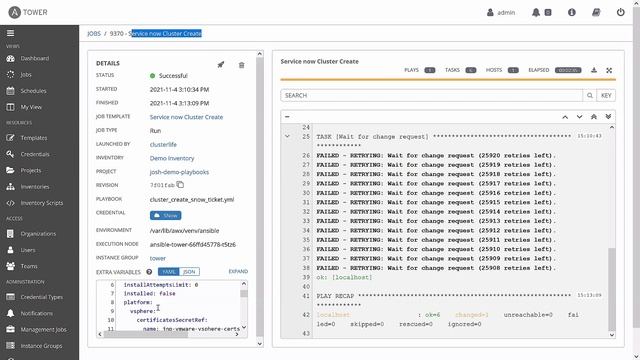Click the search magnifier button
The height and width of the screenshot is (360, 640).
[590, 96]
